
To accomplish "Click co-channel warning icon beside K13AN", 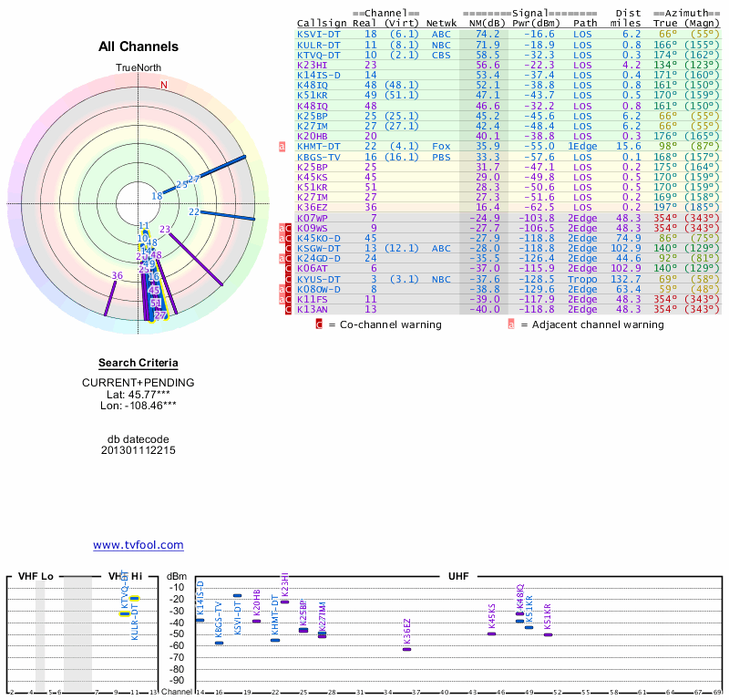I will [290, 309].
